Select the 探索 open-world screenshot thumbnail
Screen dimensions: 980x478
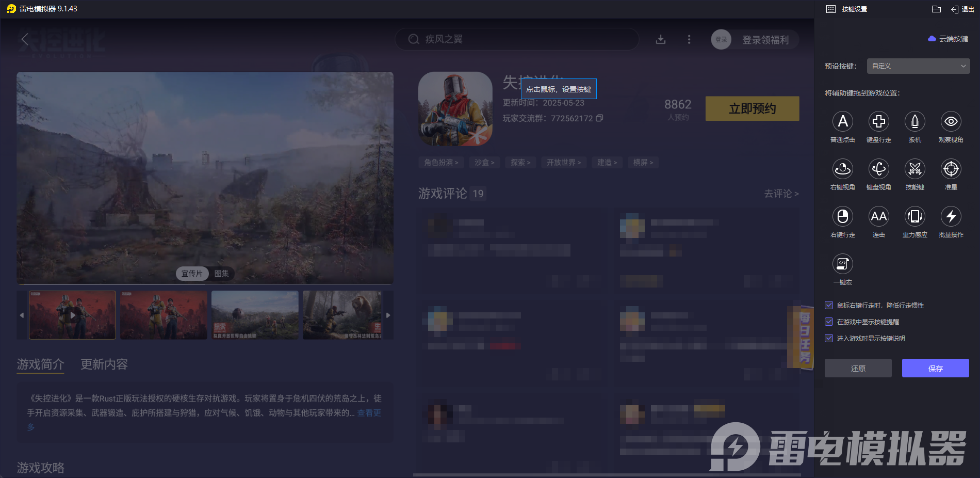255,315
